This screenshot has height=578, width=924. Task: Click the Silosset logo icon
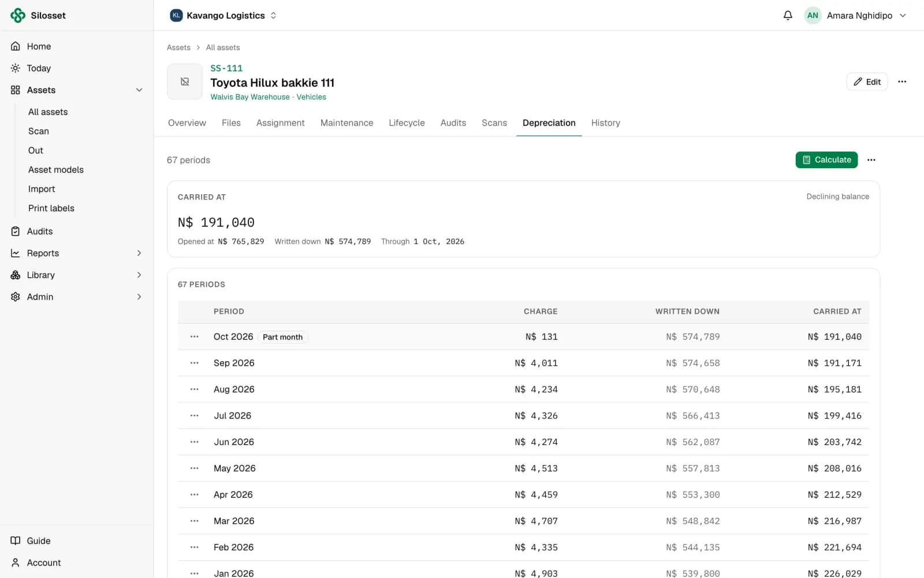[18, 16]
